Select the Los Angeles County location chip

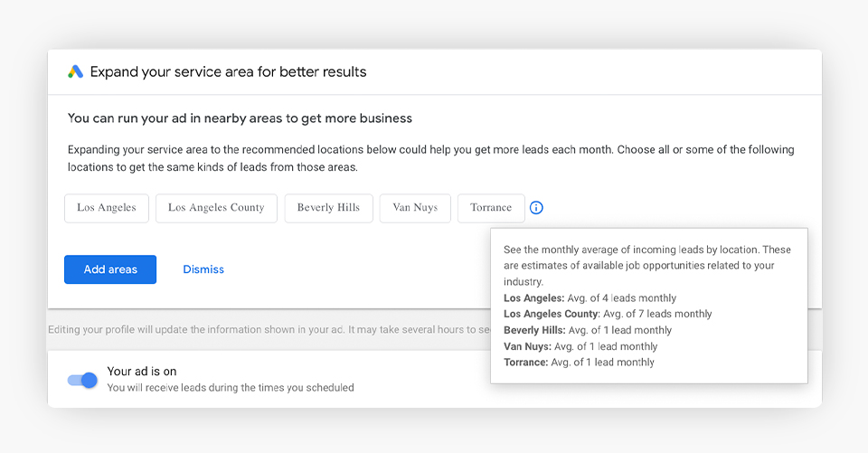216,208
